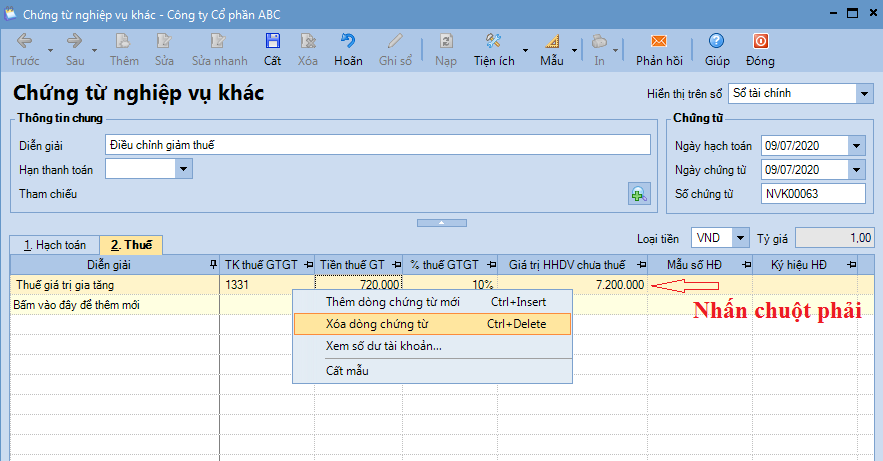Open the Tiện ích utilities tool

493,41
